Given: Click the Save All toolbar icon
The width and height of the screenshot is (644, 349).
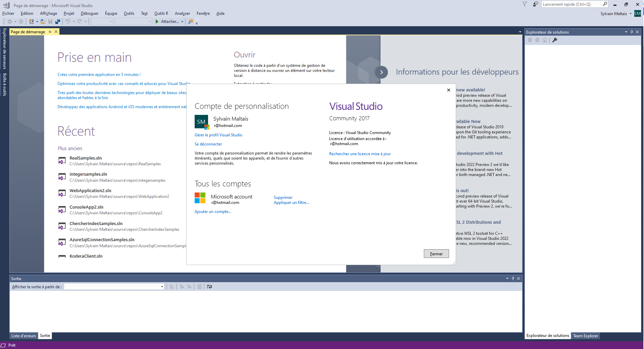Looking at the screenshot, I should click(x=58, y=21).
